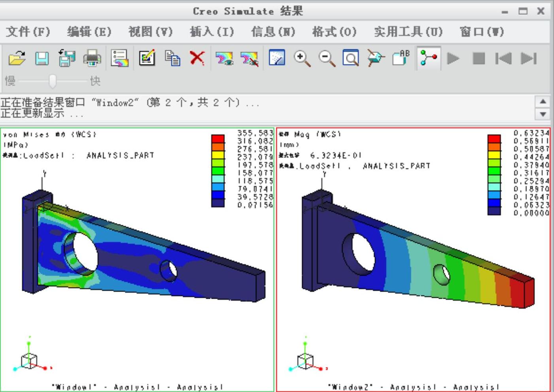The width and height of the screenshot is (554, 392).
Task: Toggle the highlighted model tree display icon
Action: click(429, 58)
